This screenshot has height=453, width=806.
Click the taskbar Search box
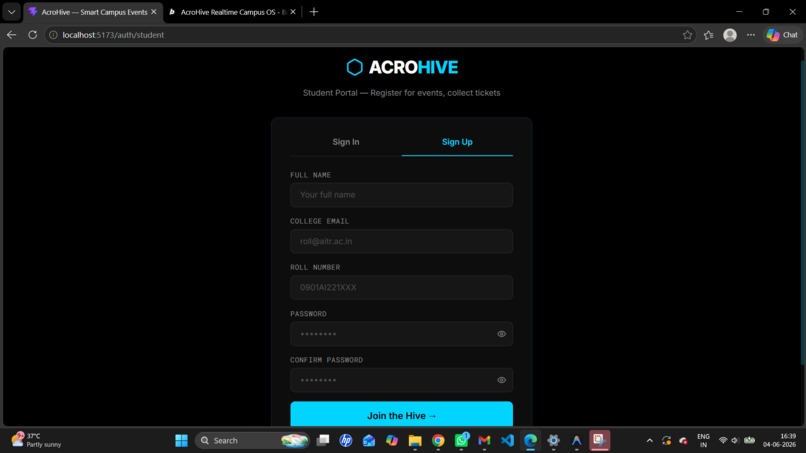click(x=252, y=441)
